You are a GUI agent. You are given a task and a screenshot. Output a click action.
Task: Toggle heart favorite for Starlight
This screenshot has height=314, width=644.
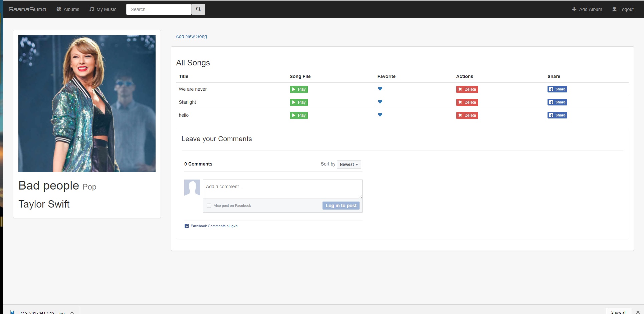pos(380,102)
